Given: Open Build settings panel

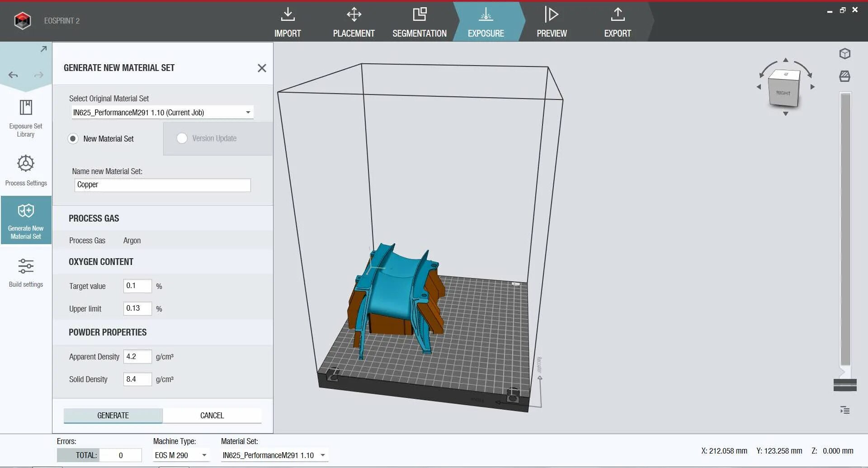Looking at the screenshot, I should coord(26,272).
